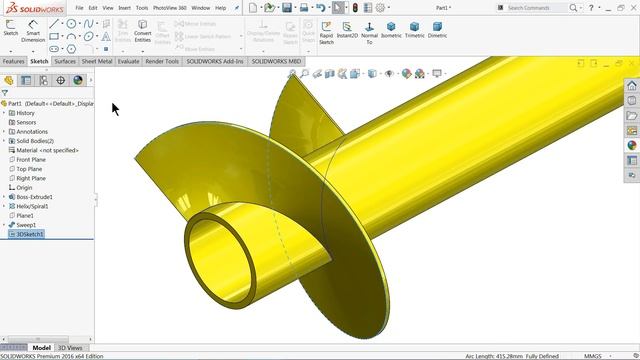This screenshot has height=360, width=640.
Task: Expand the Boss-Extrude1 feature
Action: pos(4,197)
